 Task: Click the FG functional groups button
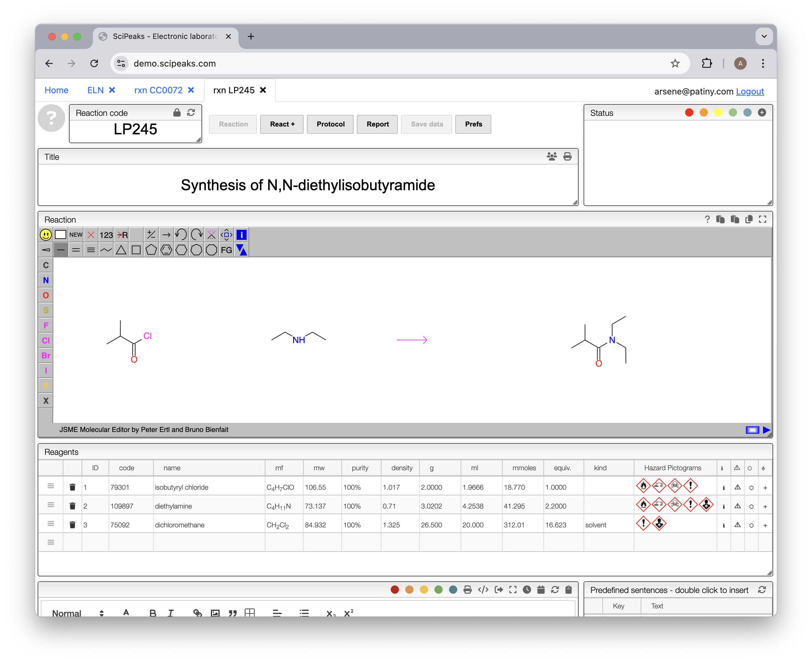coord(227,250)
